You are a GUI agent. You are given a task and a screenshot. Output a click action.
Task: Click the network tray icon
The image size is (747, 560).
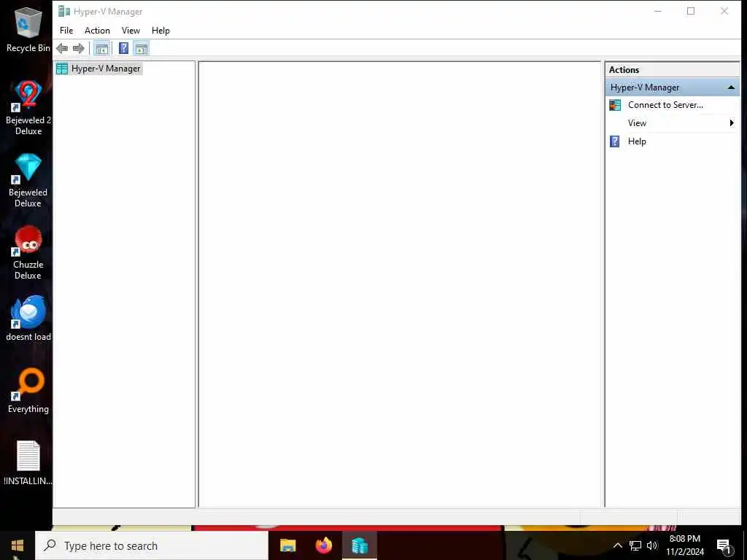[635, 545]
